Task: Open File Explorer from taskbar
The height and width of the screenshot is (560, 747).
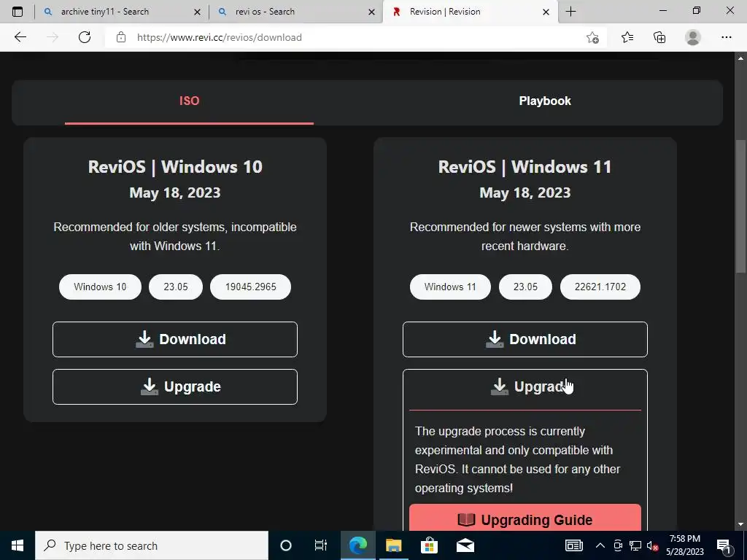Action: (393, 545)
